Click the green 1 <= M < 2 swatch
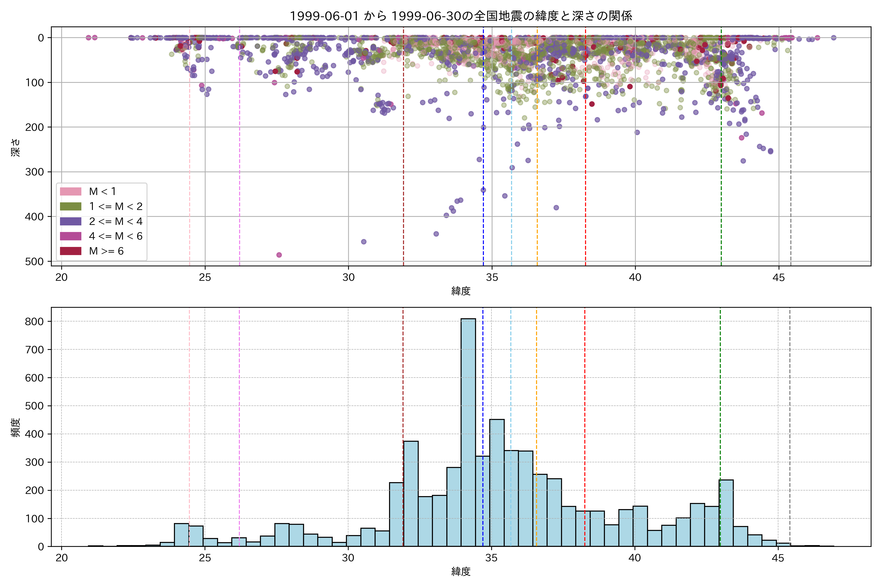This screenshot has width=882, height=588. coord(71,206)
